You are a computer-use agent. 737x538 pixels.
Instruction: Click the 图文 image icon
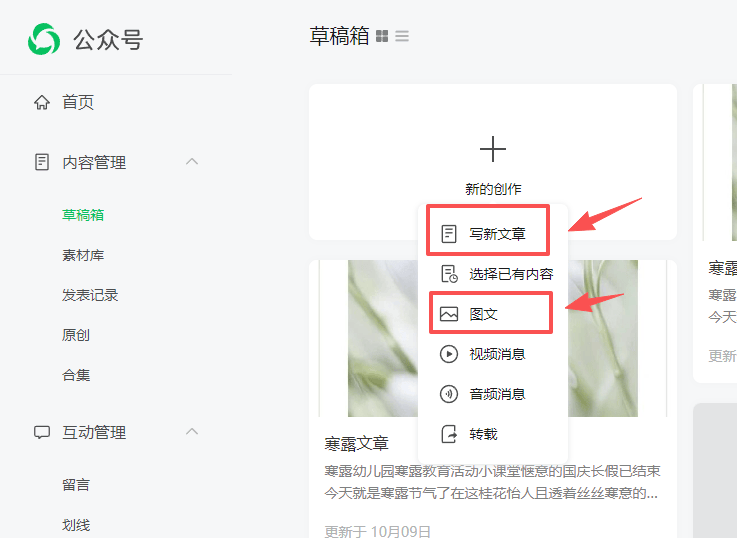click(x=449, y=314)
